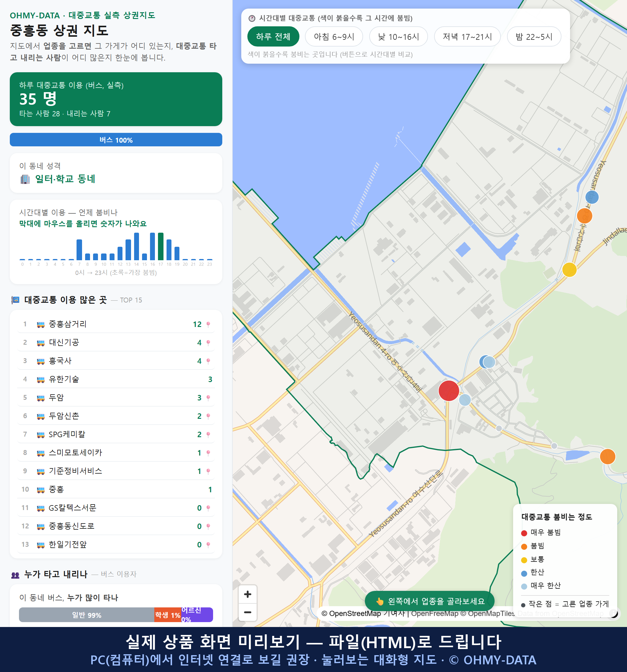Switch to the 낮 10~16시 tab
The height and width of the screenshot is (672, 627).
[398, 36]
